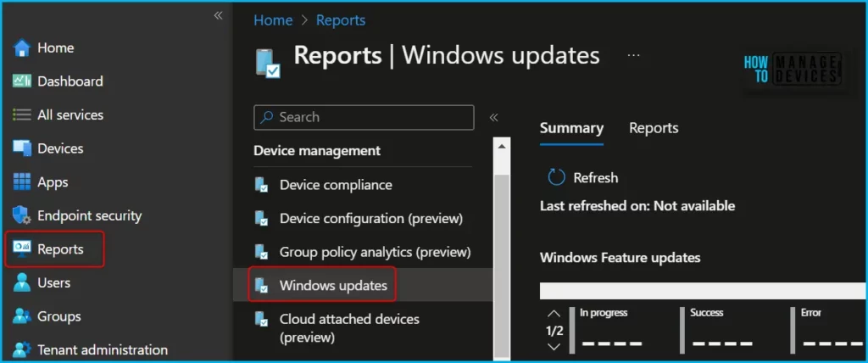Open the Endpoint security shield icon

(21, 215)
